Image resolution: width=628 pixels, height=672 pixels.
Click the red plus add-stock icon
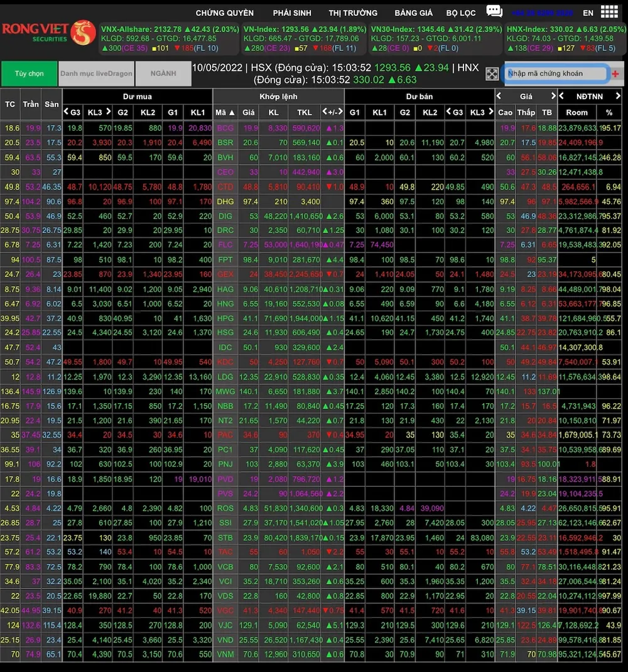tap(615, 74)
